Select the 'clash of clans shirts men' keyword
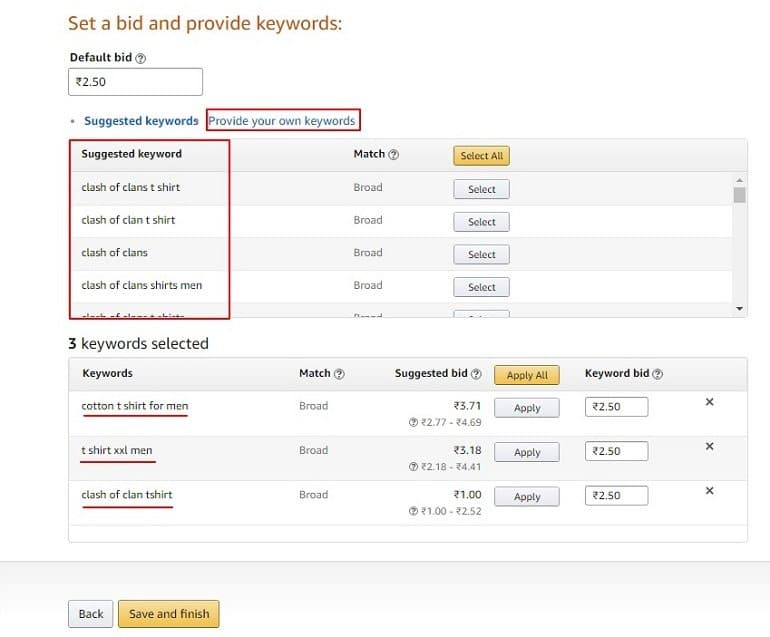The width and height of the screenshot is (770, 637). (481, 287)
